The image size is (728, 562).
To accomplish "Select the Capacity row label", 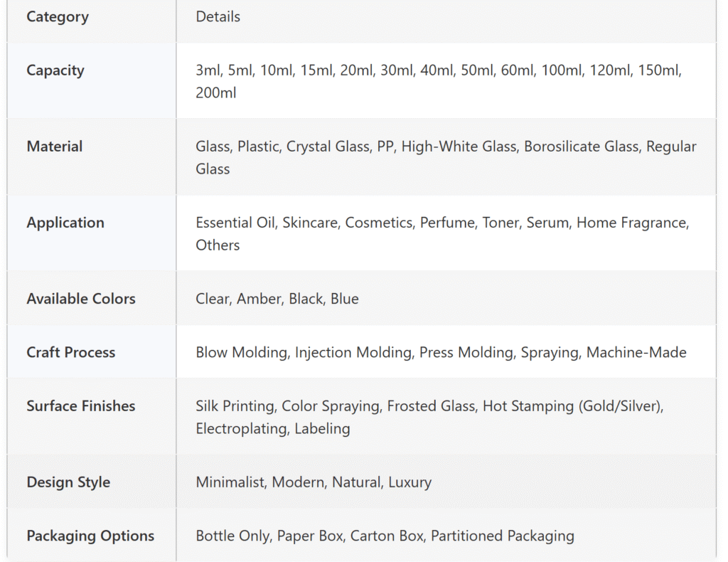I will (x=55, y=70).
